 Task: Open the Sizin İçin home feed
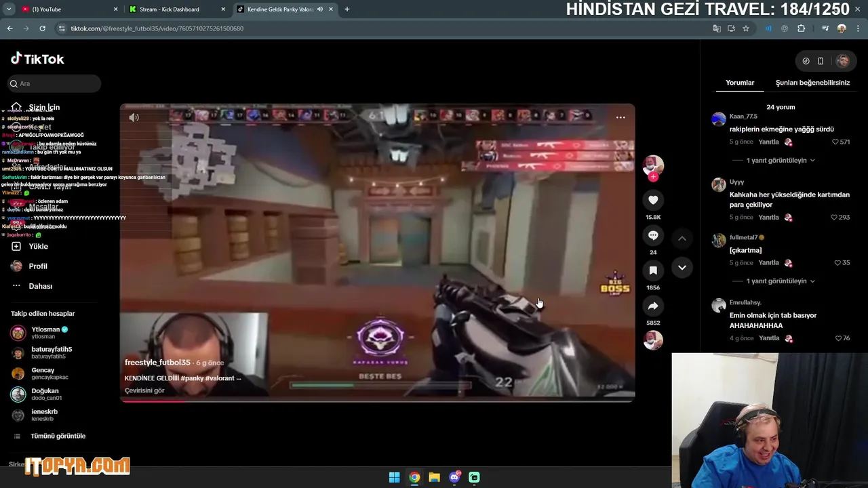point(35,107)
